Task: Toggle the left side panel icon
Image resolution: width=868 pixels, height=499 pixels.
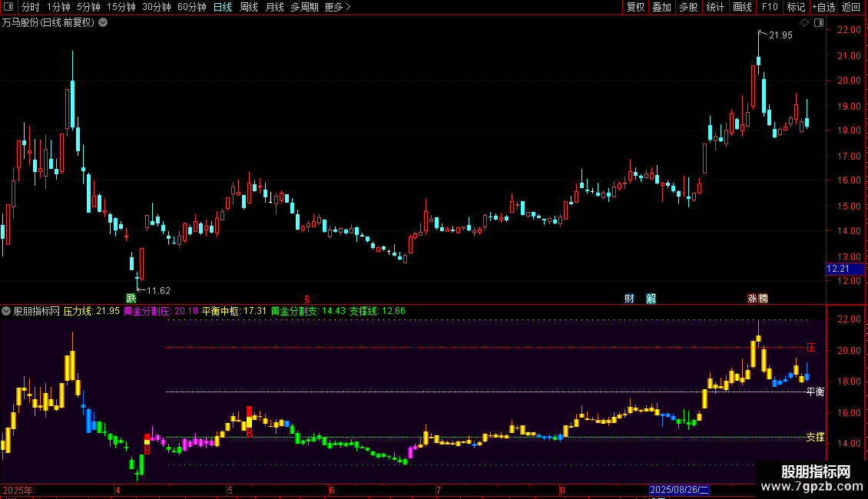Action: coord(7,7)
